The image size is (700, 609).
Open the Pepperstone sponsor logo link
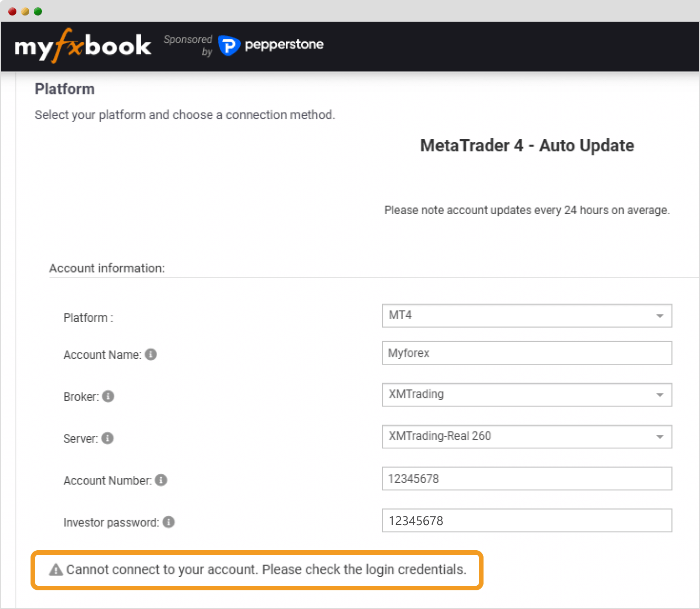coord(271,45)
